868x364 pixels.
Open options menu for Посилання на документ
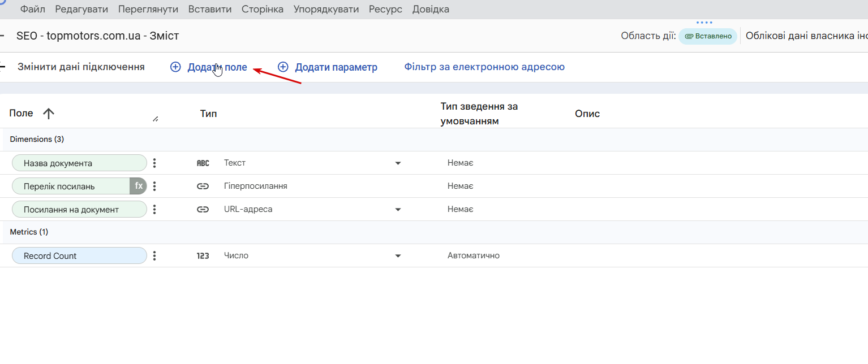[x=154, y=209]
